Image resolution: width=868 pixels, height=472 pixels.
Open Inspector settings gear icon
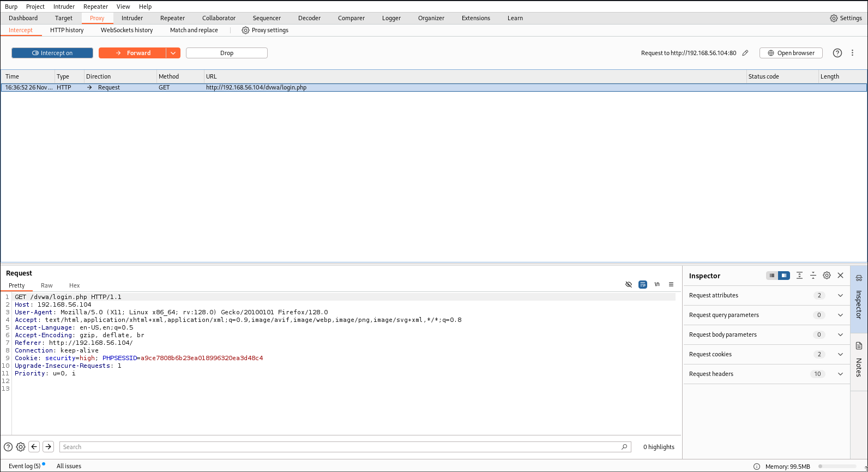click(827, 276)
